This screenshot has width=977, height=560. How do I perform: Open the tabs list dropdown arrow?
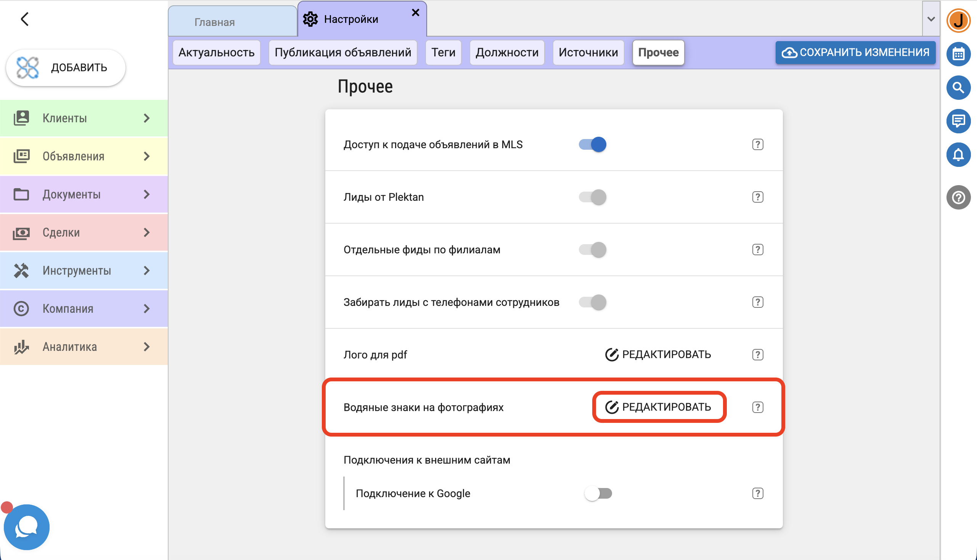tap(930, 19)
